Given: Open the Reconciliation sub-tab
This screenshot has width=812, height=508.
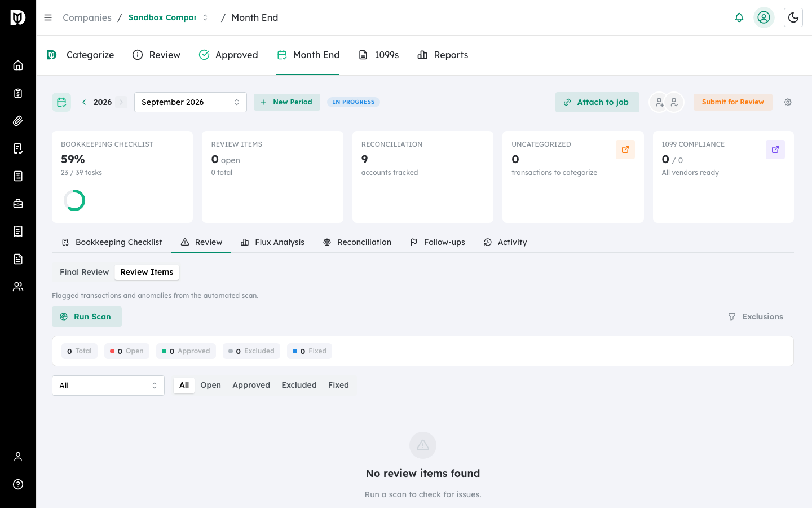Looking at the screenshot, I should (x=357, y=242).
